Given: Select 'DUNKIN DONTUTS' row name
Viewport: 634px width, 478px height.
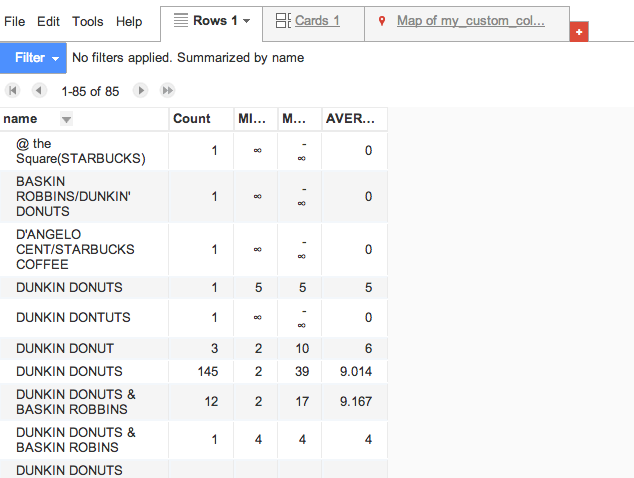Looking at the screenshot, I should tap(73, 317).
